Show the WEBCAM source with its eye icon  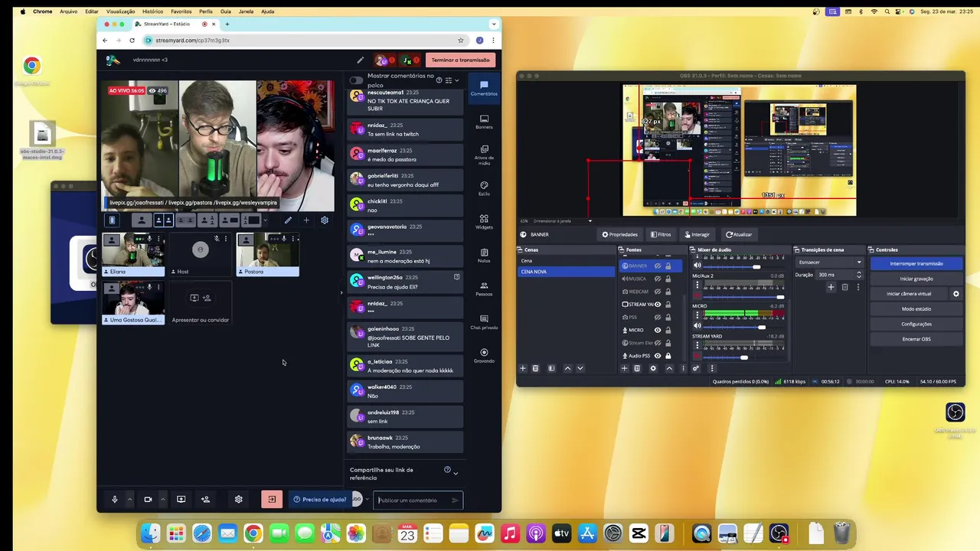[657, 292]
